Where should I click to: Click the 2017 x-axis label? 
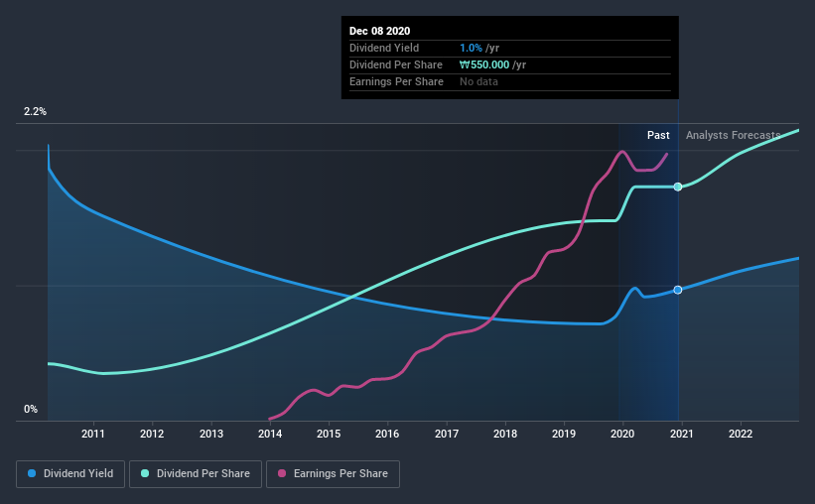(447, 434)
